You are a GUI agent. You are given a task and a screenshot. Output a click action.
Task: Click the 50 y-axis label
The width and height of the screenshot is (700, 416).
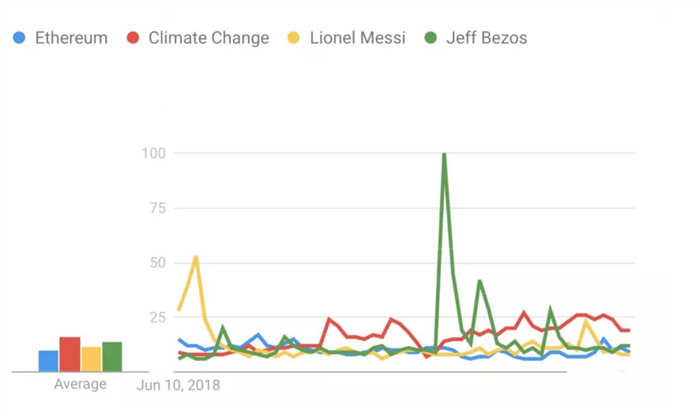(158, 263)
